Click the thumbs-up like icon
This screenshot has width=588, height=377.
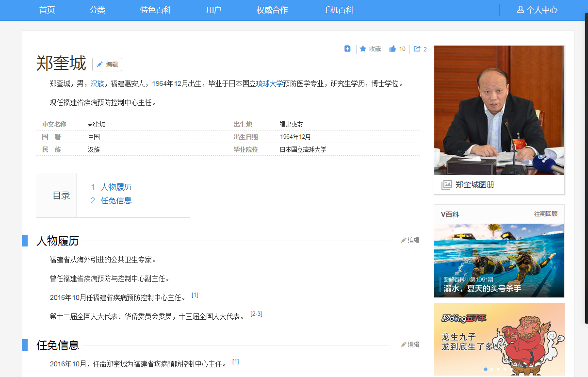coord(392,49)
